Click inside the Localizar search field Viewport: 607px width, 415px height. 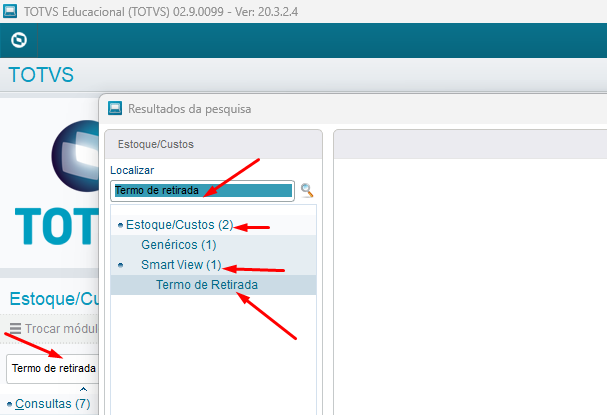[x=202, y=190]
